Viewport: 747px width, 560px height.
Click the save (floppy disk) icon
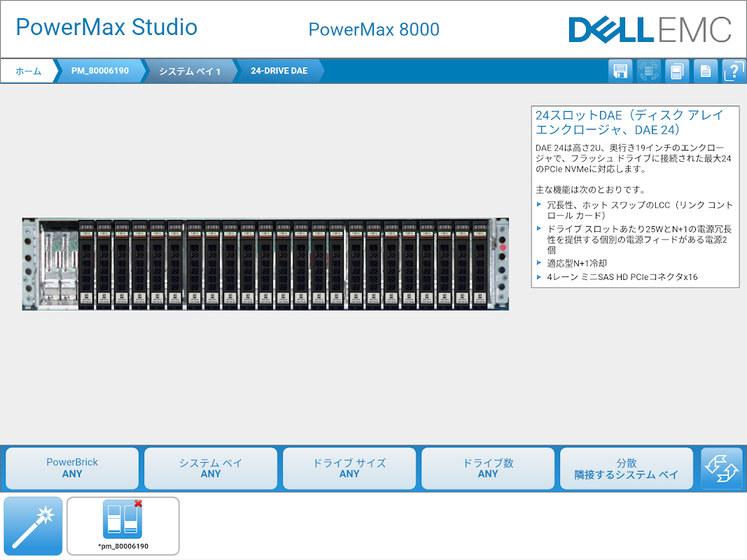pos(620,71)
